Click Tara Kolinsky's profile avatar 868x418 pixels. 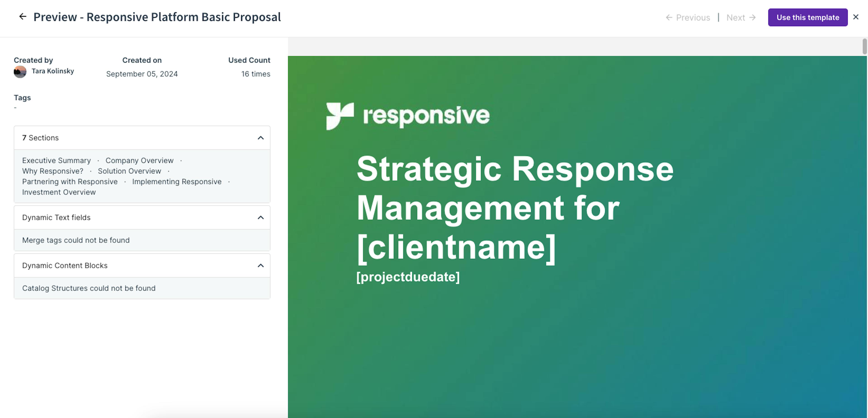[20, 71]
